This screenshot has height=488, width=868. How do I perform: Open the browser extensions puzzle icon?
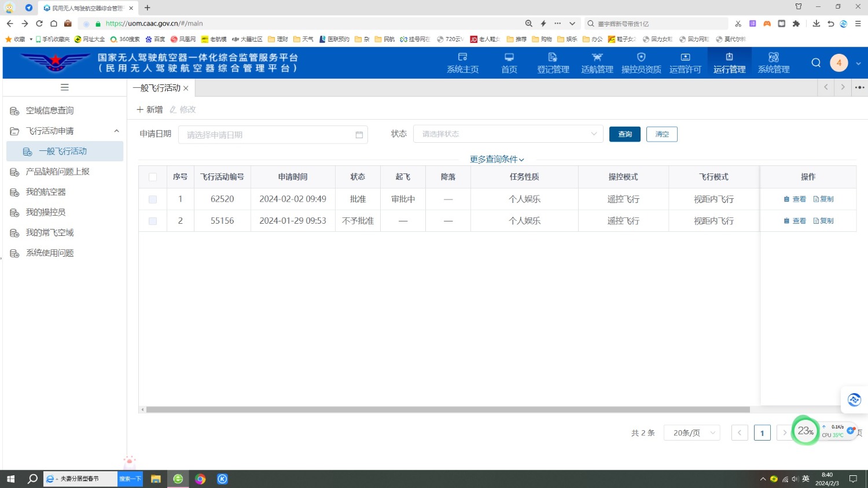coord(796,24)
